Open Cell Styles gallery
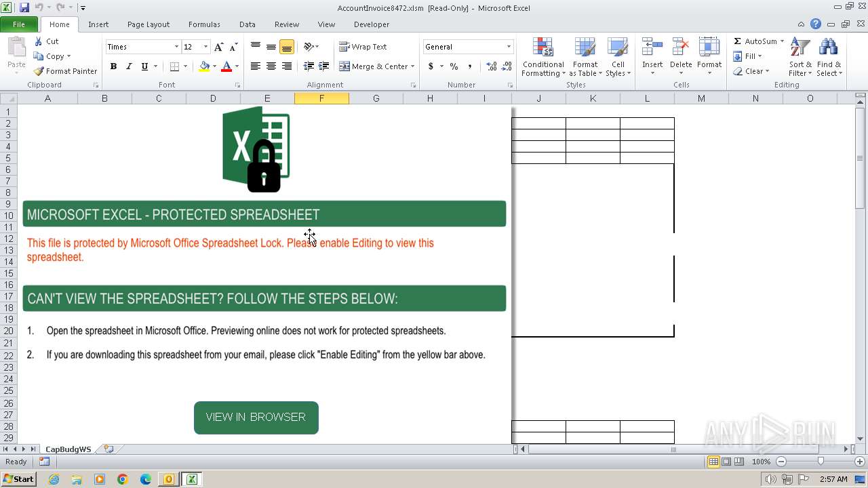This screenshot has width=868, height=488. click(618, 58)
